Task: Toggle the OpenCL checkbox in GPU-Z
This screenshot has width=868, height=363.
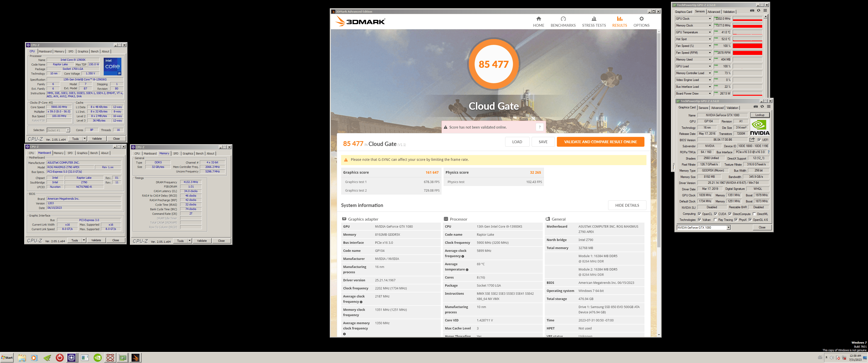Action: point(699,214)
